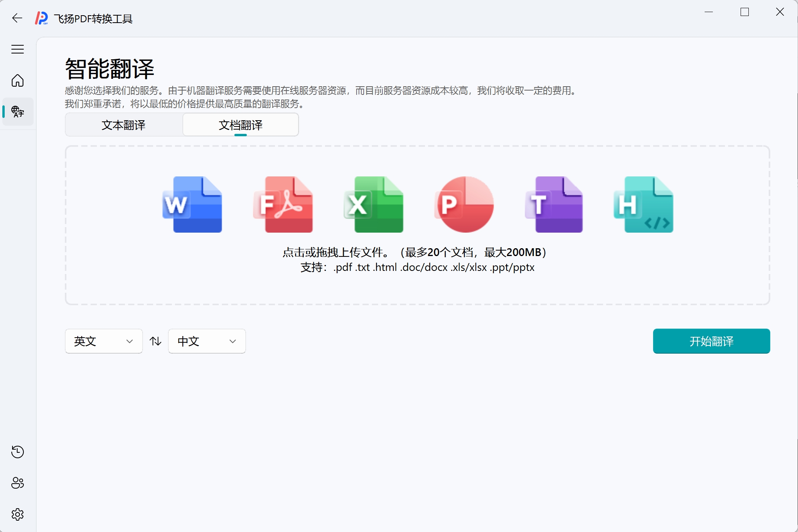Click the 开始翻译 button
This screenshot has height=532, width=798.
click(711, 341)
